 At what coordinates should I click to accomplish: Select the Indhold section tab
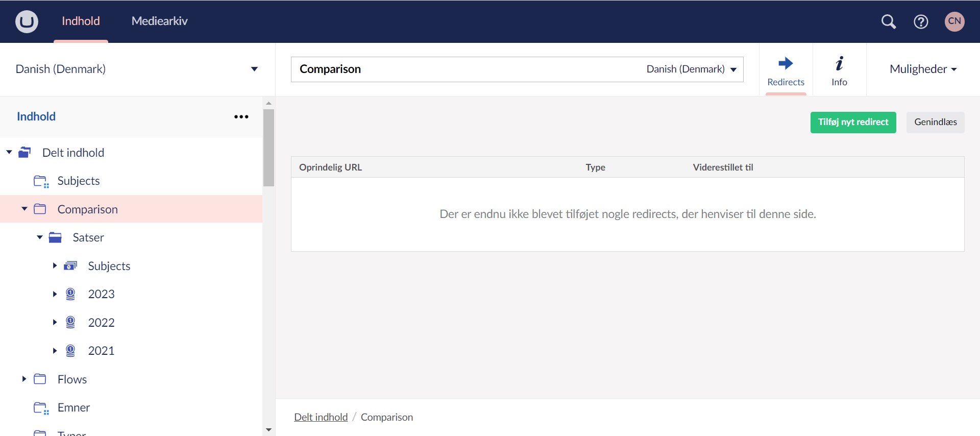coord(81,21)
